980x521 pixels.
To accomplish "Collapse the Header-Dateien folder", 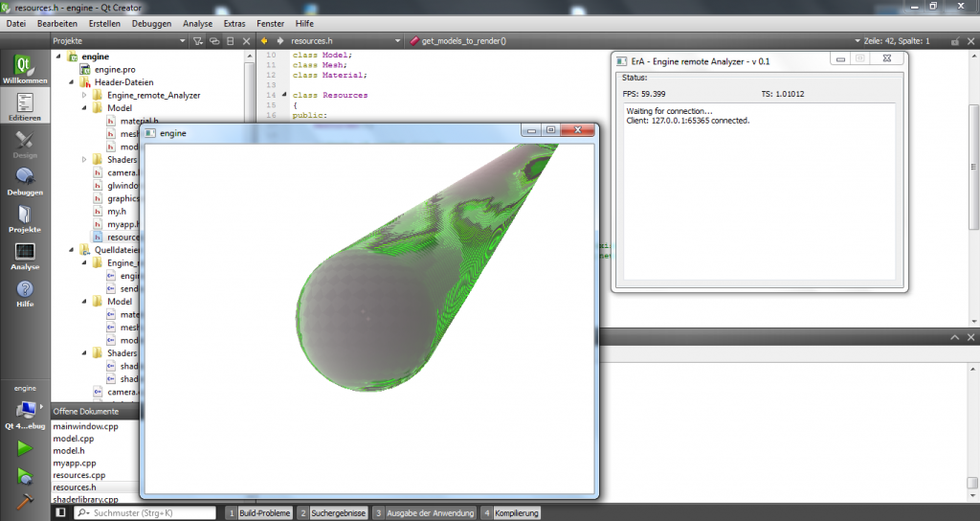I will point(71,82).
